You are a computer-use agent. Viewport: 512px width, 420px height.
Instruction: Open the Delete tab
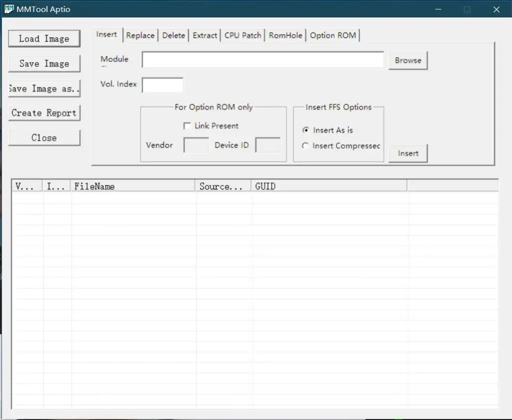point(173,35)
